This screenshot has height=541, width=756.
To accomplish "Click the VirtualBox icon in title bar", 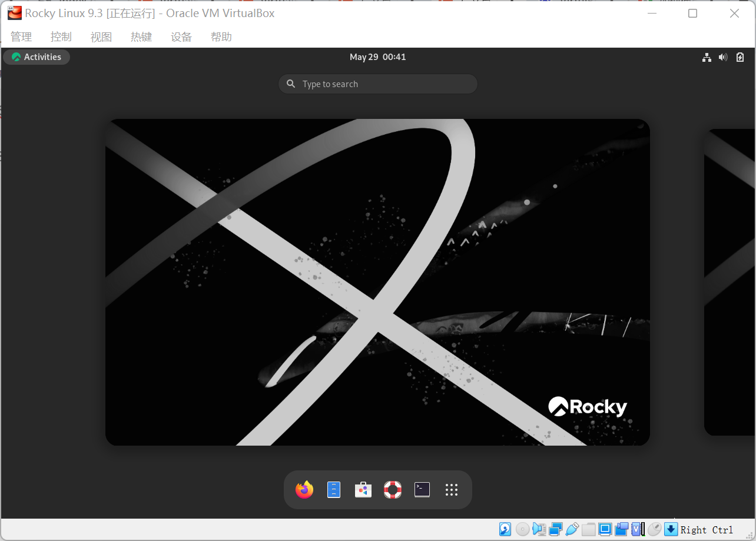I will coord(14,13).
